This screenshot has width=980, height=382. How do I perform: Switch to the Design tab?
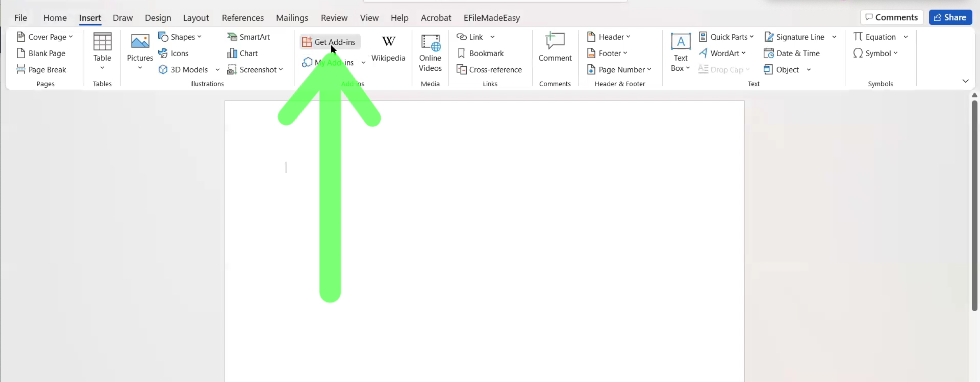[157, 18]
